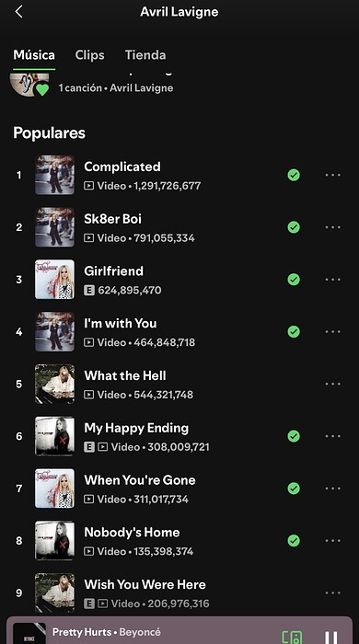Switch to the Clips tab
This screenshot has width=359, height=644.
[x=89, y=55]
